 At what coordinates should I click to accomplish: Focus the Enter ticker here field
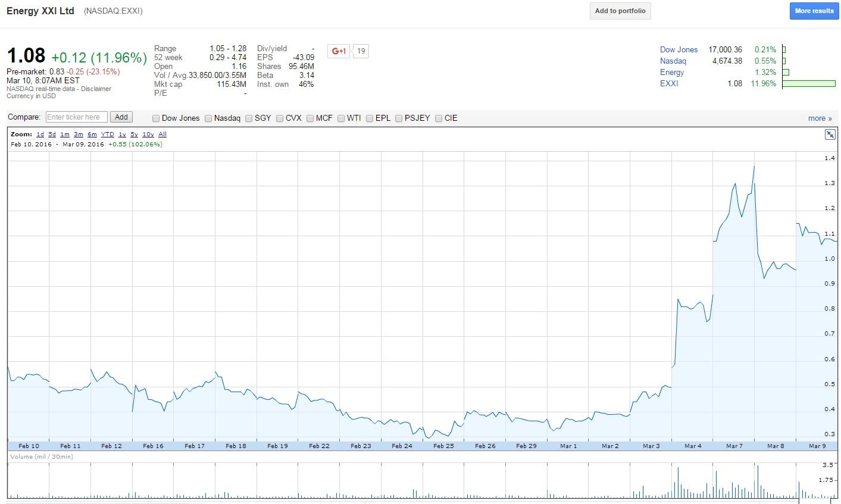click(77, 117)
